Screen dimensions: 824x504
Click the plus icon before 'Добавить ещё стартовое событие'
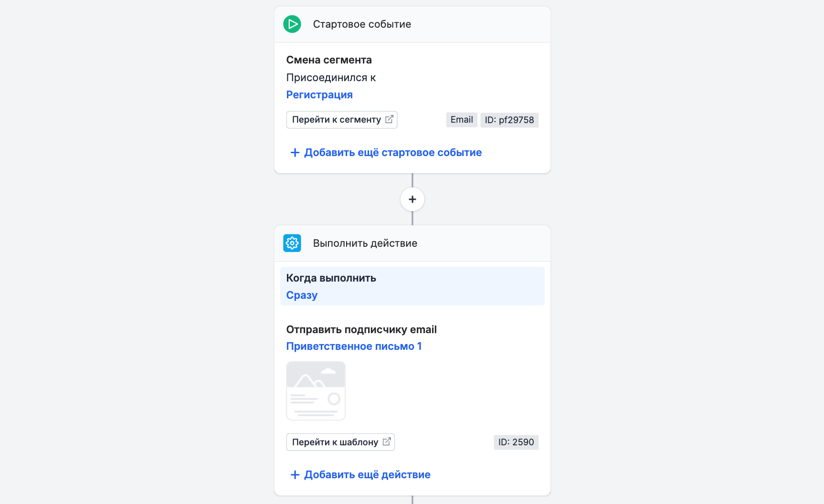click(295, 153)
